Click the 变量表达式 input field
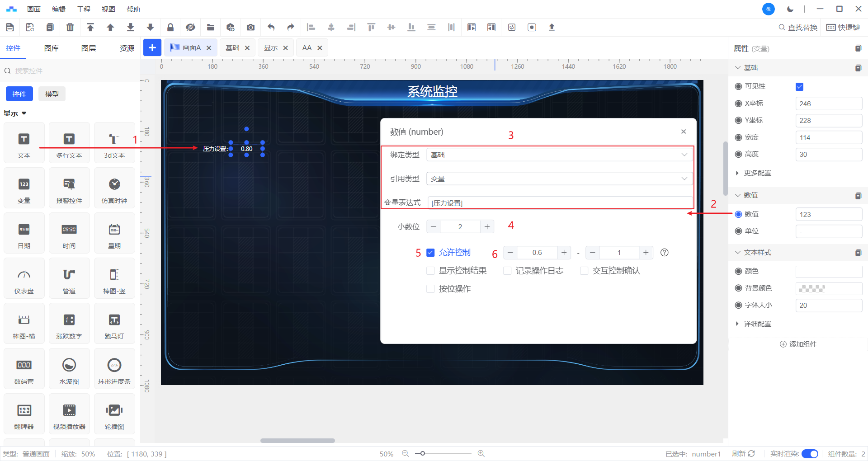The width and height of the screenshot is (868, 461). pos(559,203)
